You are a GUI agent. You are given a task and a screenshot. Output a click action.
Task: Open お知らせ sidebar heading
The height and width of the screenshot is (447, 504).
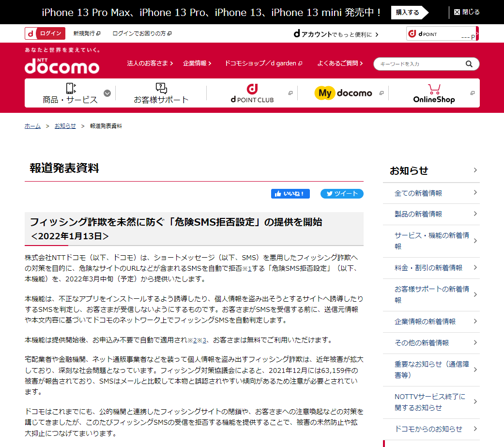tap(431, 170)
